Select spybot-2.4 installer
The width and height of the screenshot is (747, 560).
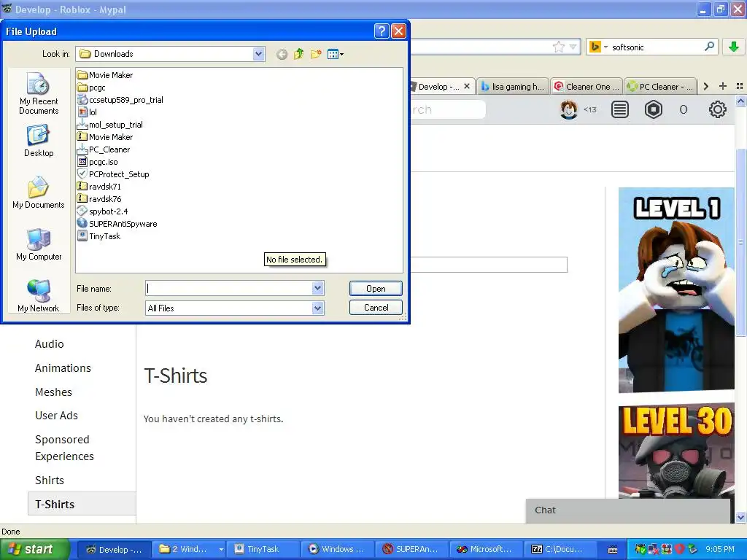point(102,211)
